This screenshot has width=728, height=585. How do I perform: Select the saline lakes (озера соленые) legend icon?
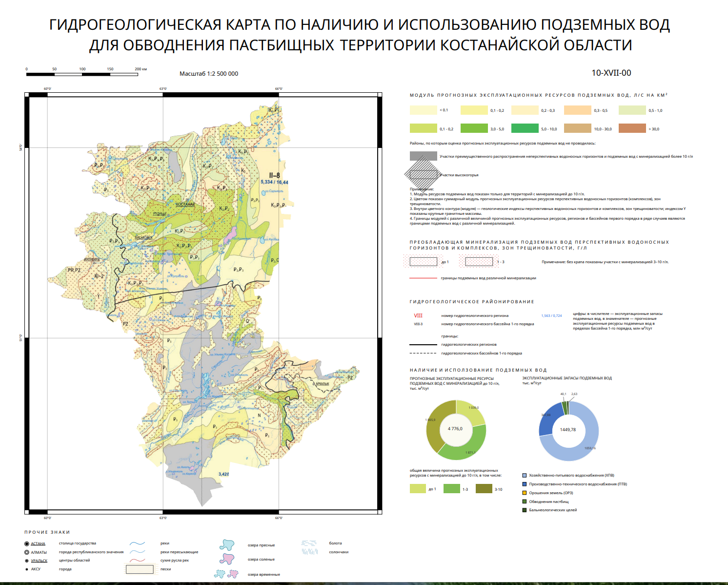coord(227,559)
